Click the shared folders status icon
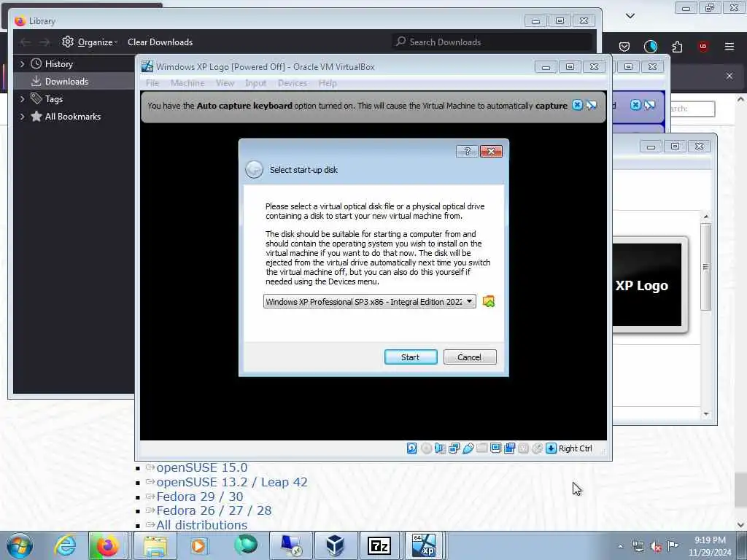This screenshot has width=747, height=560. pos(481,448)
